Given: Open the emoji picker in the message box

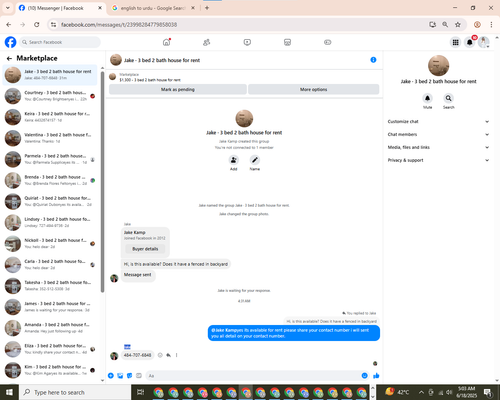Looking at the screenshot, I should (365, 376).
